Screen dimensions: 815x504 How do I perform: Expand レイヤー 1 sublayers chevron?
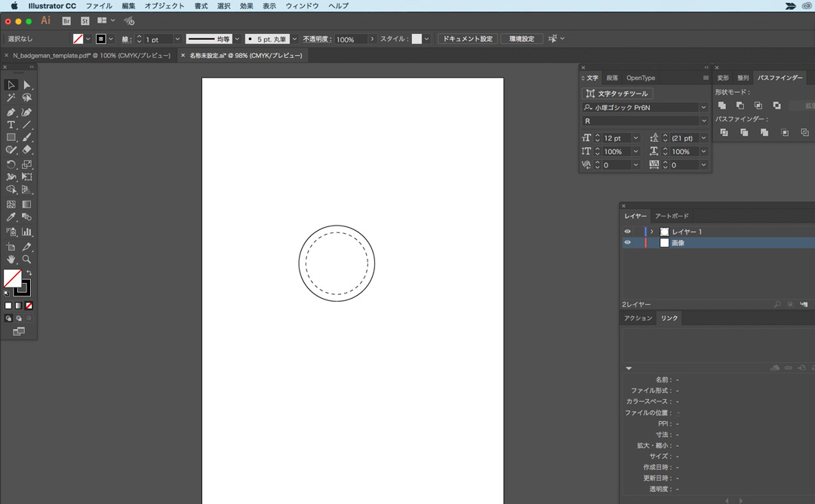click(652, 232)
